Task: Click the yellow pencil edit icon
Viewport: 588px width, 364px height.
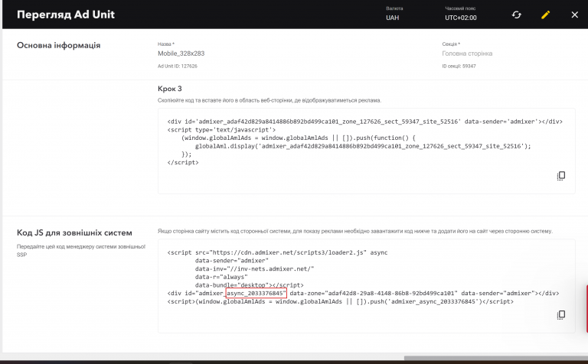Action: (546, 15)
